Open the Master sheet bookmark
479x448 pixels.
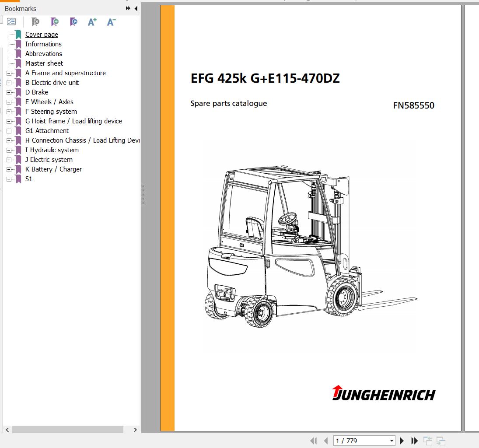coord(44,63)
